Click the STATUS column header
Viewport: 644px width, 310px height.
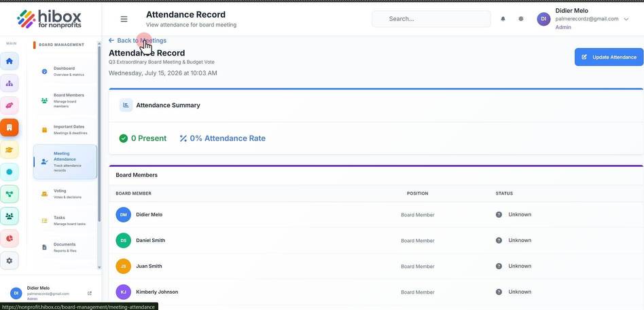tap(504, 193)
